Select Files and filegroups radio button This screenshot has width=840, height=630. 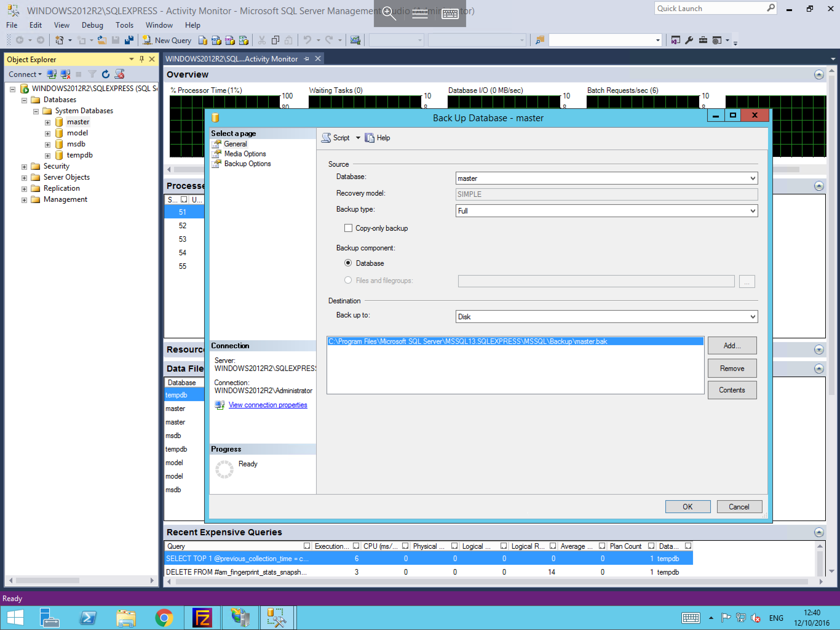coord(348,281)
